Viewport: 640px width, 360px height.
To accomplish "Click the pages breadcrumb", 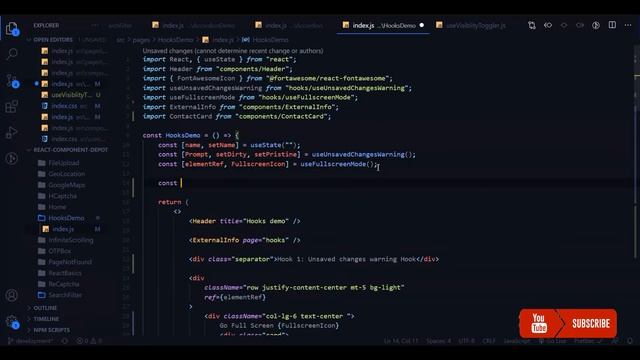I will click(141, 40).
